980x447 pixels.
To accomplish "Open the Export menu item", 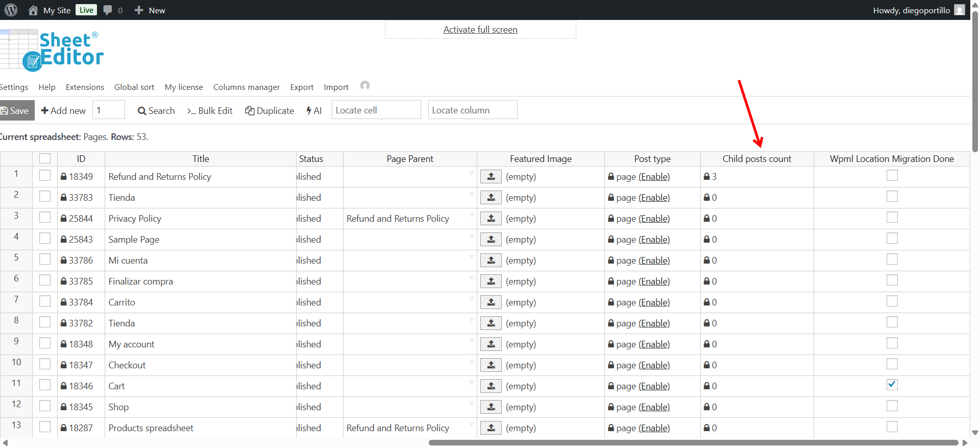I will (x=302, y=87).
